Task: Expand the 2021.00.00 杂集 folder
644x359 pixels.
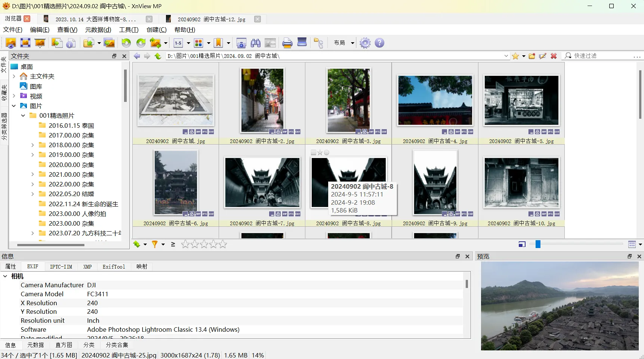Action: 33,174
